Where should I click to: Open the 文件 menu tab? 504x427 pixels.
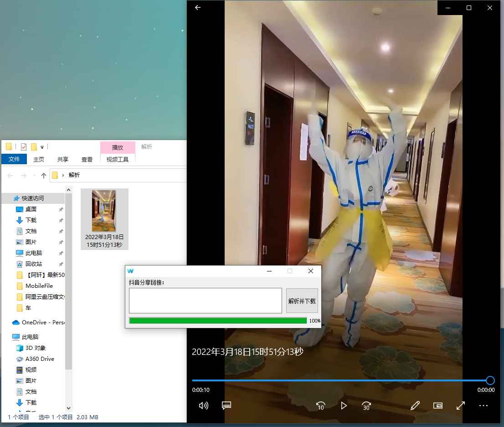pyautogui.click(x=14, y=159)
